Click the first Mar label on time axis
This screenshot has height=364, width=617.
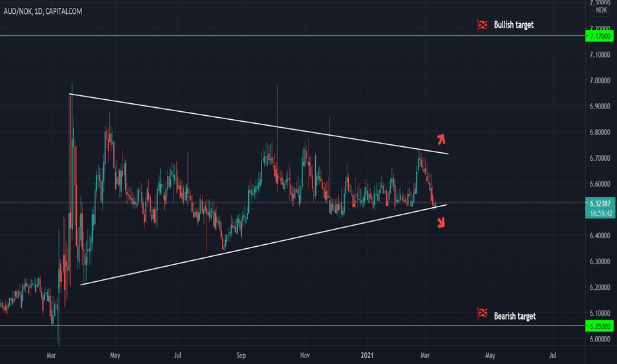51,355
